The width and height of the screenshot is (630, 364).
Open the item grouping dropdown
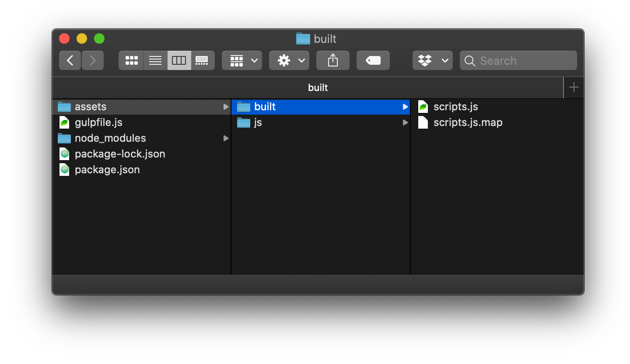[x=241, y=60]
